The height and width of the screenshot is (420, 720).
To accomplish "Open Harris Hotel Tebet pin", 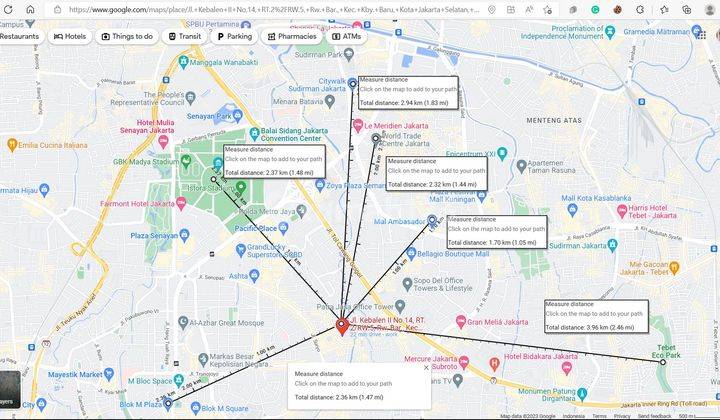I will 622,211.
